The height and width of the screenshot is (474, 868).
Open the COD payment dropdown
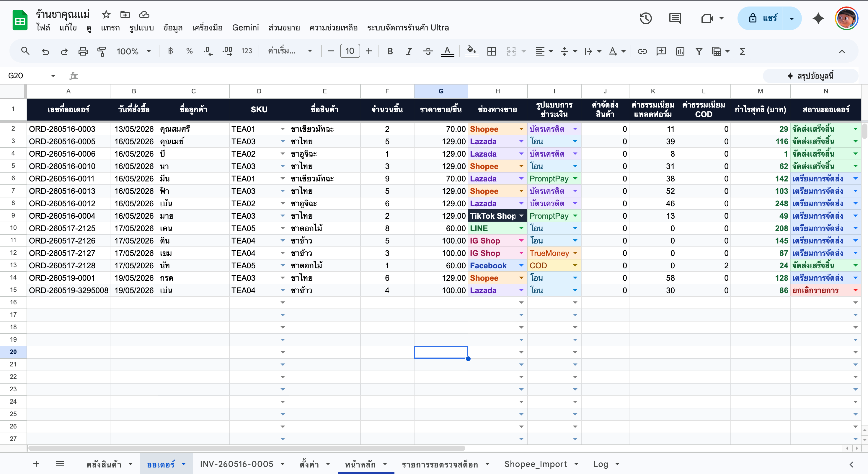pyautogui.click(x=575, y=265)
